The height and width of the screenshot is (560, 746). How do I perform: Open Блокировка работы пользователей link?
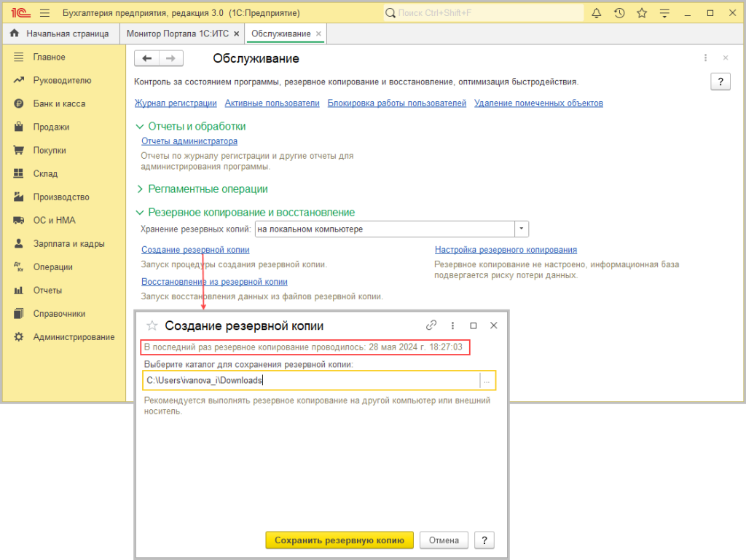coord(397,103)
